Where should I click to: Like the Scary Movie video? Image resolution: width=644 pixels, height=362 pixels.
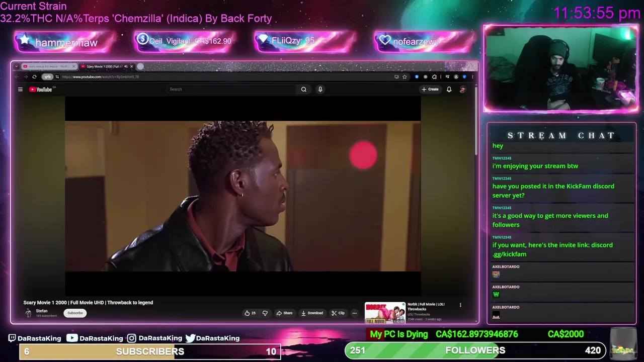pos(250,313)
